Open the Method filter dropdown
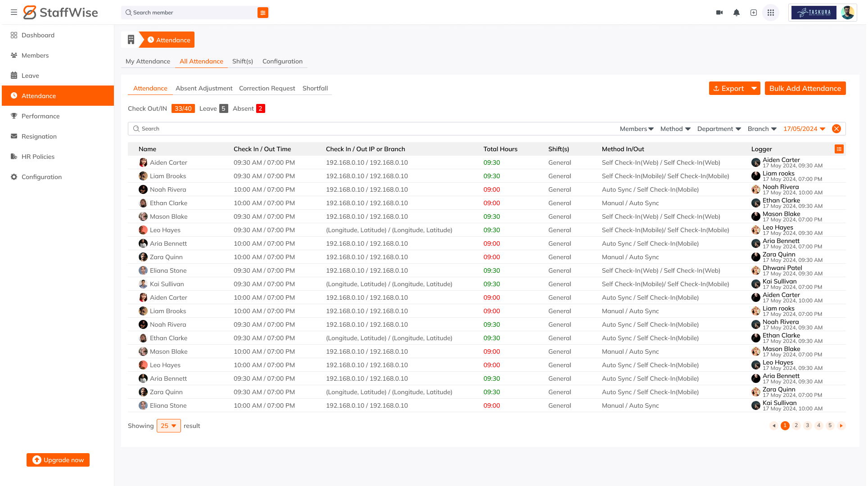This screenshot has height=486, width=868. pos(675,129)
